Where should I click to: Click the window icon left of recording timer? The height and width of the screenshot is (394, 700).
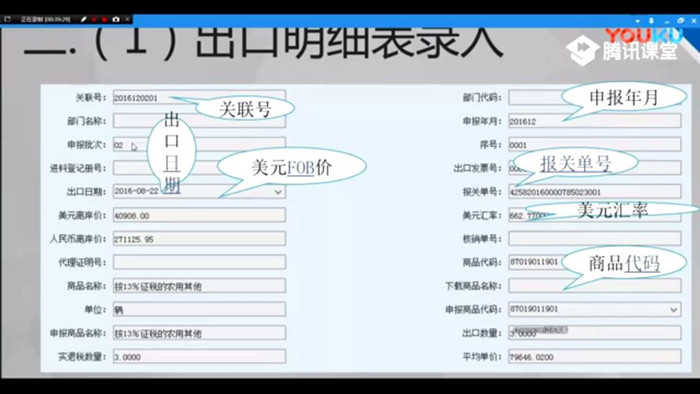(x=8, y=20)
